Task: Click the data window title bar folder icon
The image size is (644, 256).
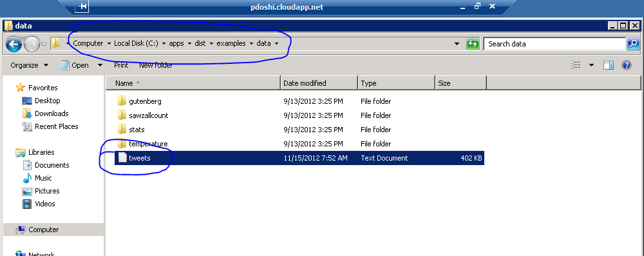Action: click(8, 26)
